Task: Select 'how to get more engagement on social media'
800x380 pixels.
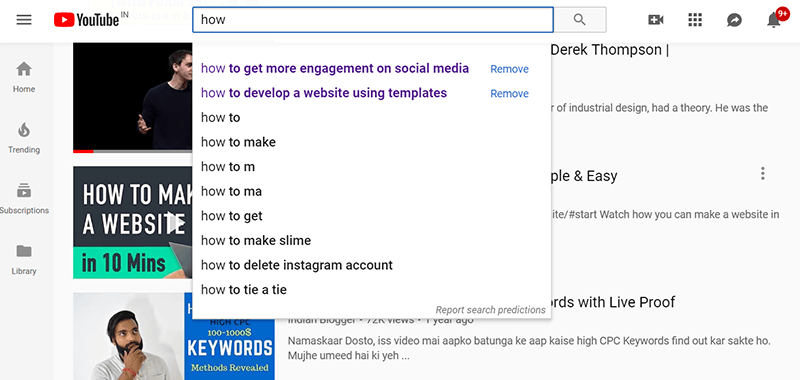Action: (335, 68)
